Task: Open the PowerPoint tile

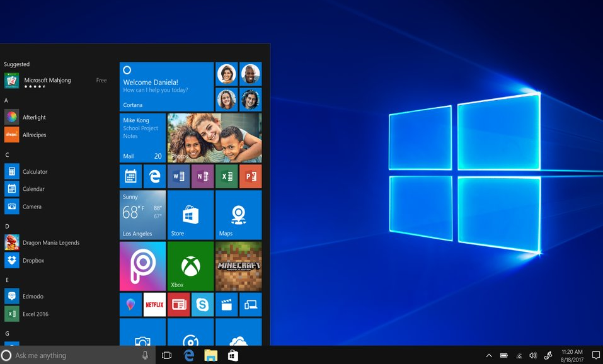Action: [250, 176]
